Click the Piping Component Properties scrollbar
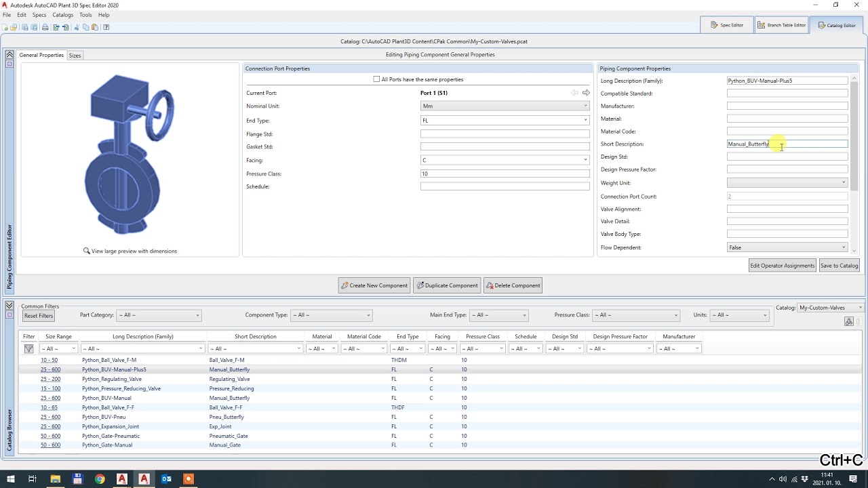868x488 pixels. (x=854, y=136)
